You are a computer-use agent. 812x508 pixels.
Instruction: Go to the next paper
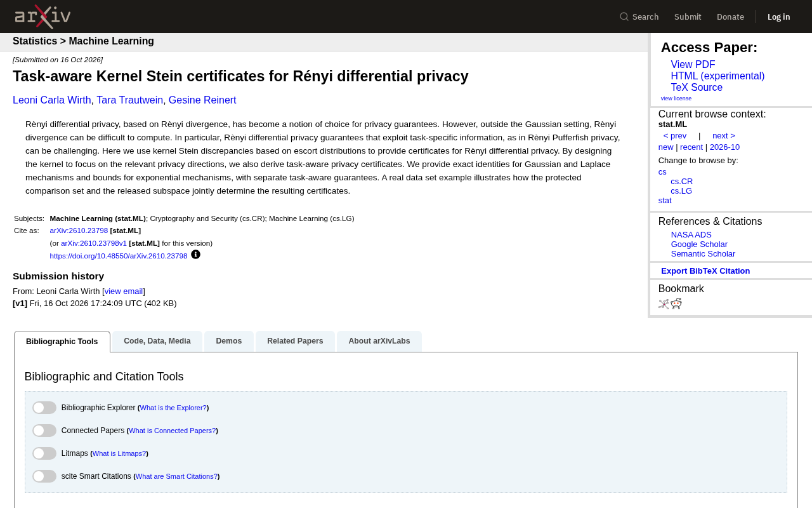pyautogui.click(x=724, y=136)
